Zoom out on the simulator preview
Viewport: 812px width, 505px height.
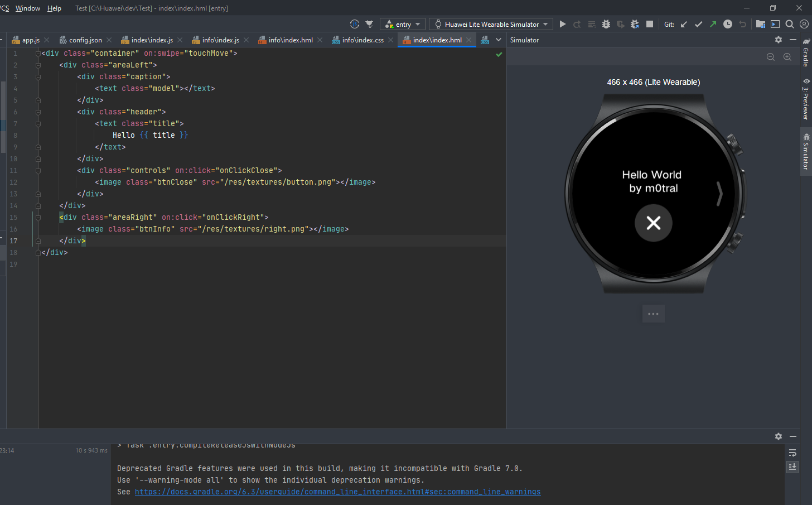tap(771, 57)
